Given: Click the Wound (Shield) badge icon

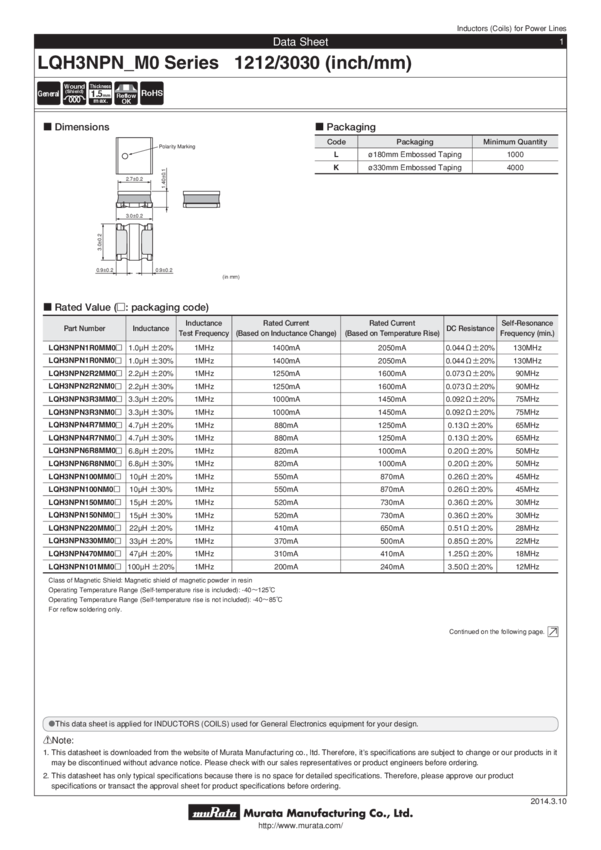Looking at the screenshot, I should click(x=74, y=93).
